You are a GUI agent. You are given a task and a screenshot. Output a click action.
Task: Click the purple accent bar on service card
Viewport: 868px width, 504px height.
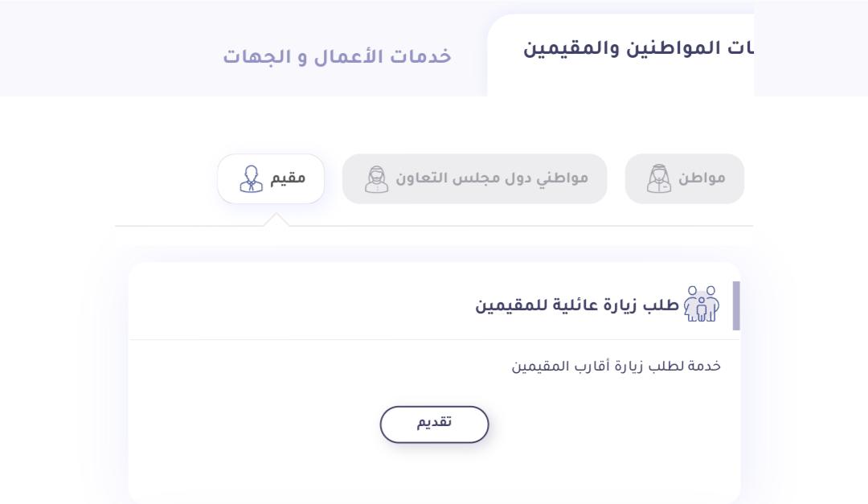click(736, 305)
